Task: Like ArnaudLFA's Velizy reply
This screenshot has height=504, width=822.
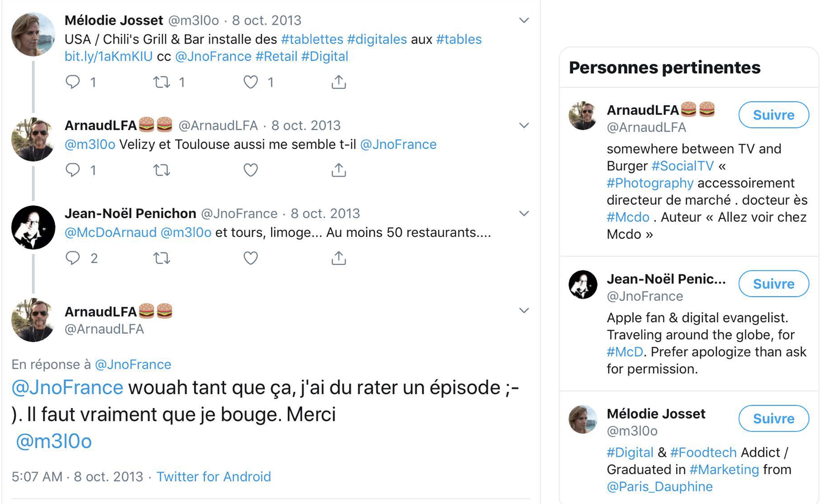Action: coord(251,170)
